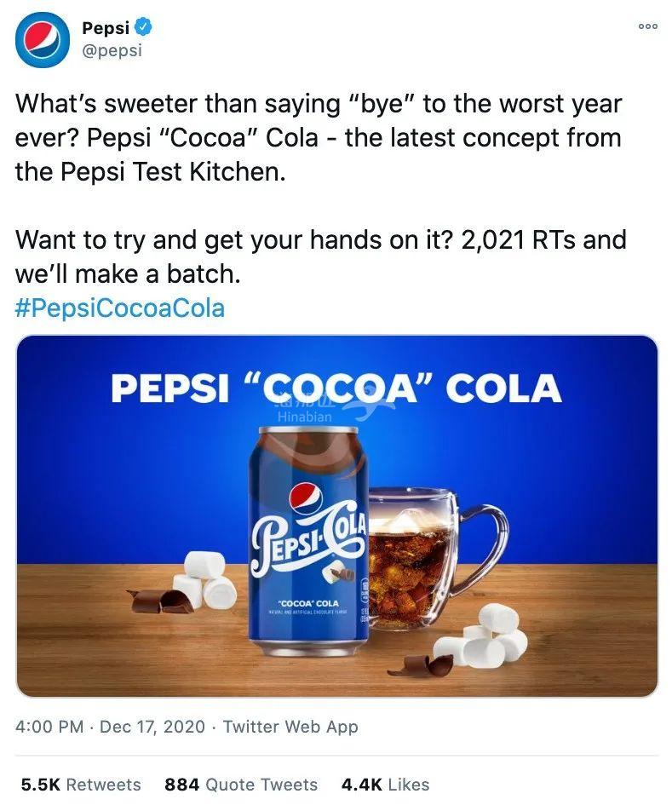The width and height of the screenshot is (672, 811).
Task: Click the Pepsi profile avatar
Action: pyautogui.click(x=43, y=40)
